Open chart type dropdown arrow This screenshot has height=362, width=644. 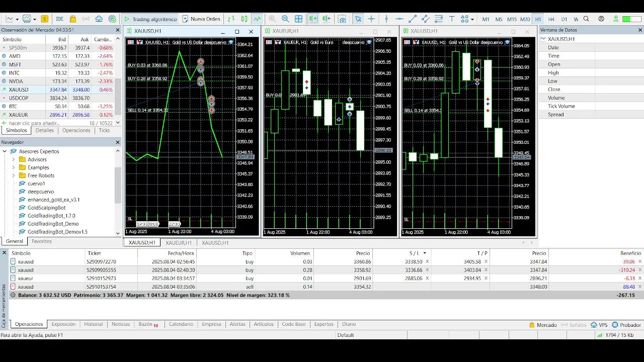18,19
